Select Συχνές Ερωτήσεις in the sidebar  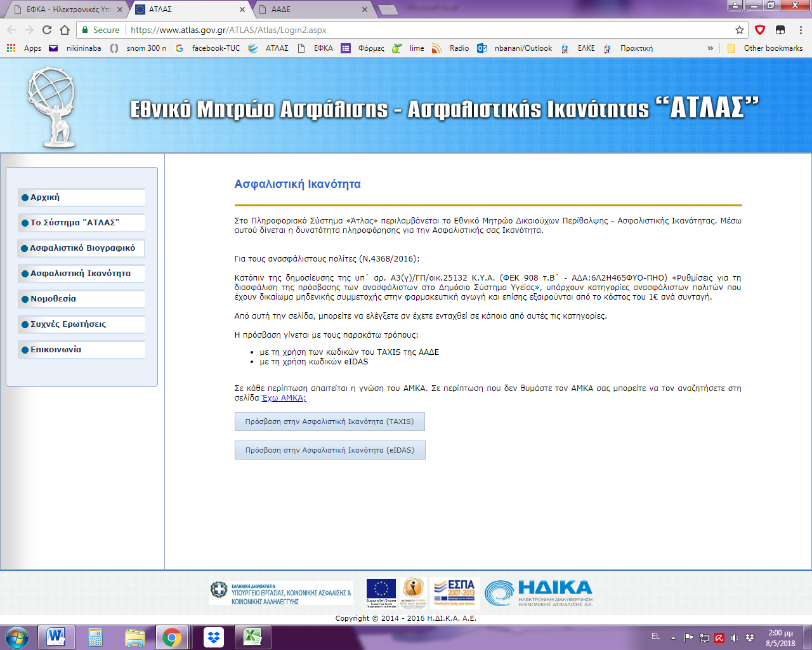69,324
